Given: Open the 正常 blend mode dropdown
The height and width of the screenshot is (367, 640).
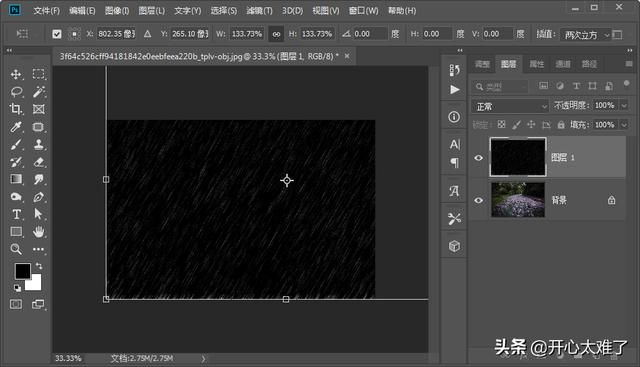Looking at the screenshot, I should 510,107.
